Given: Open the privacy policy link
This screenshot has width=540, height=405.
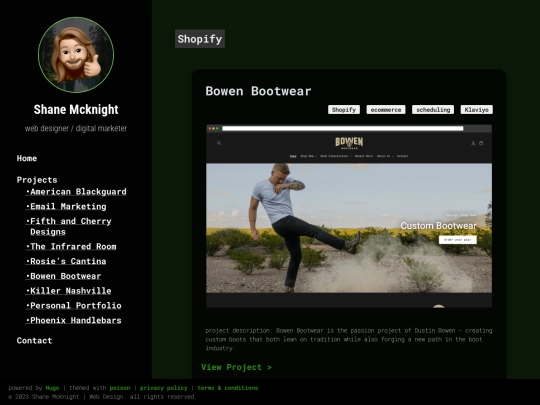Looking at the screenshot, I should [x=164, y=388].
